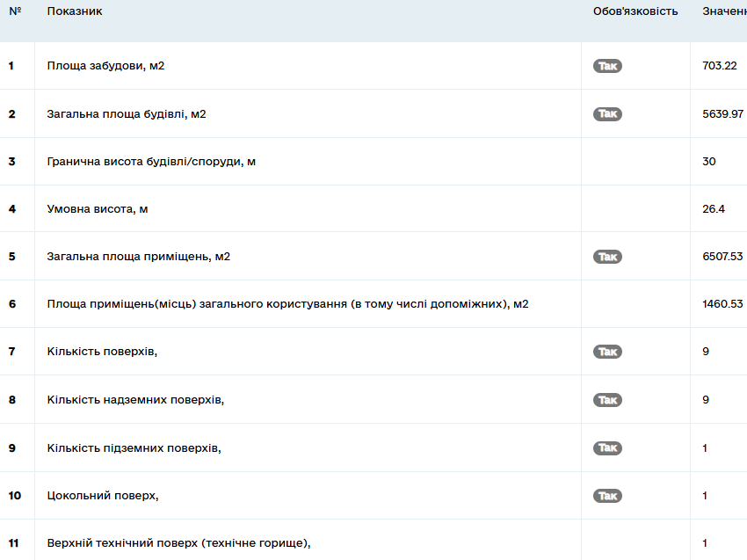
Task: Click the 'Показник' column header
Action: (x=75, y=11)
